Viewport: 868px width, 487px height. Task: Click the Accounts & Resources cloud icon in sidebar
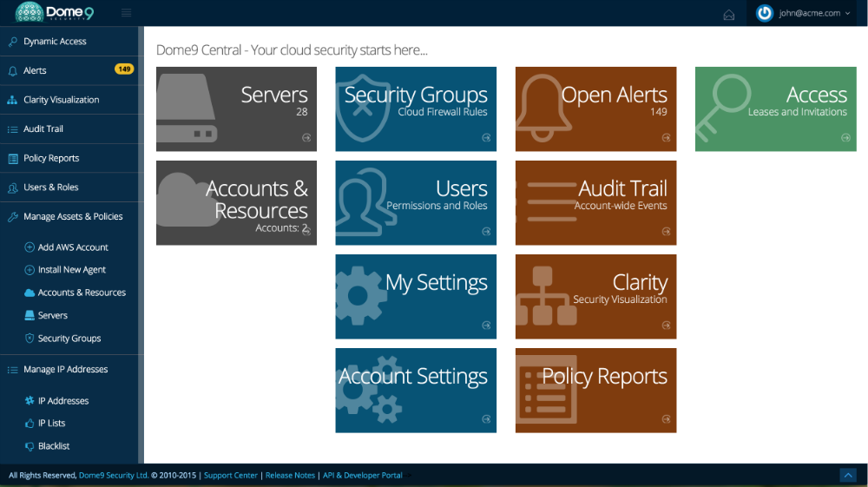pos(30,293)
